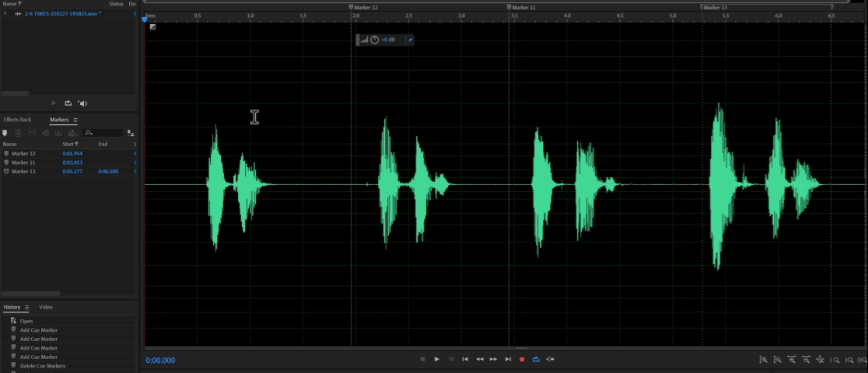Click the Merge selected markers icon

tap(32, 133)
